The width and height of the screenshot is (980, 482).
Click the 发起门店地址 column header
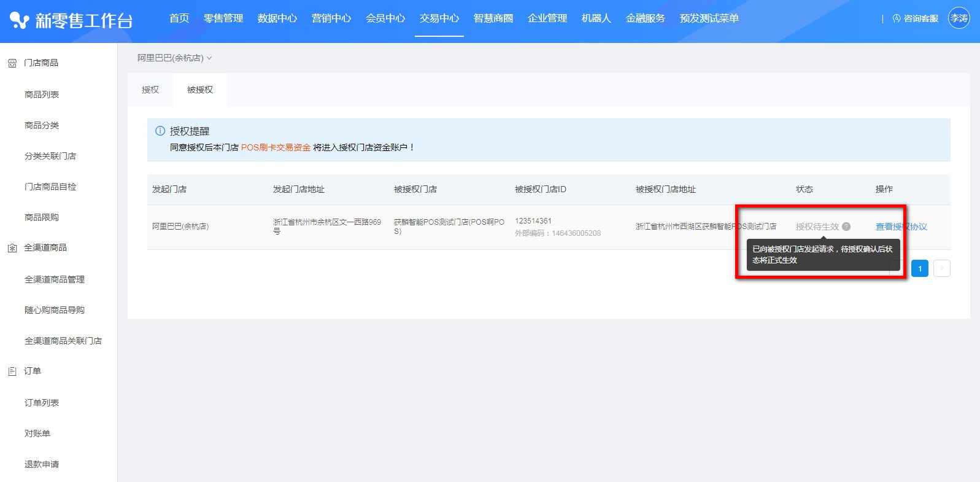(x=299, y=189)
